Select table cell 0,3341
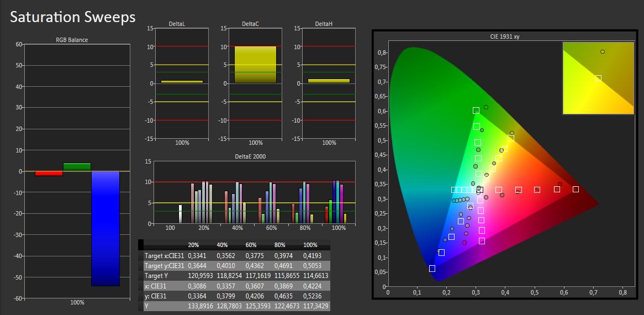This screenshot has width=644, height=315. click(196, 255)
